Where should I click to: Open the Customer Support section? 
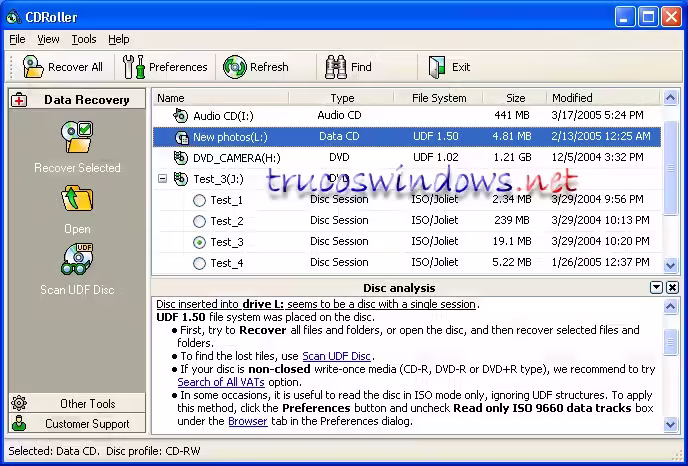click(77, 423)
